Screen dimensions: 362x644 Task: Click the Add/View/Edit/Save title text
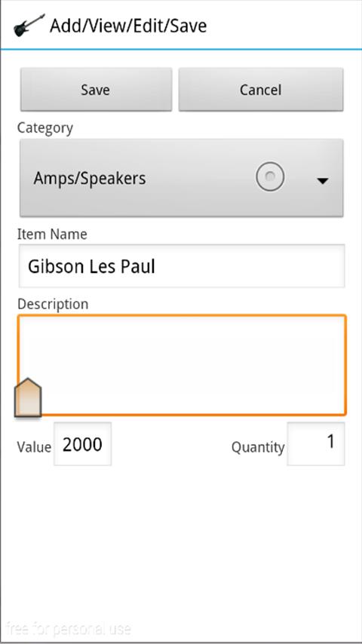point(128,26)
